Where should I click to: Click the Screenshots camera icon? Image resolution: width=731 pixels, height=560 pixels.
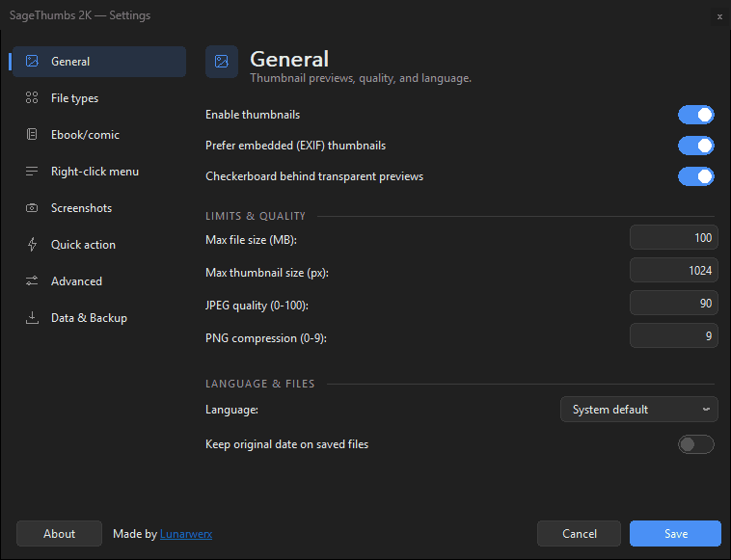(x=32, y=208)
